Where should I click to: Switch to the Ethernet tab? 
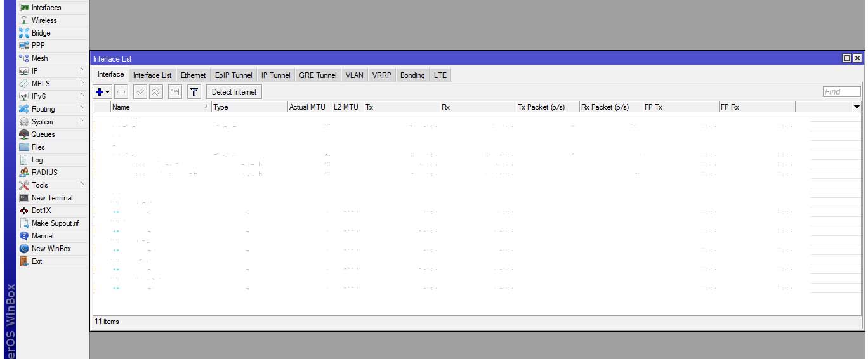(194, 75)
